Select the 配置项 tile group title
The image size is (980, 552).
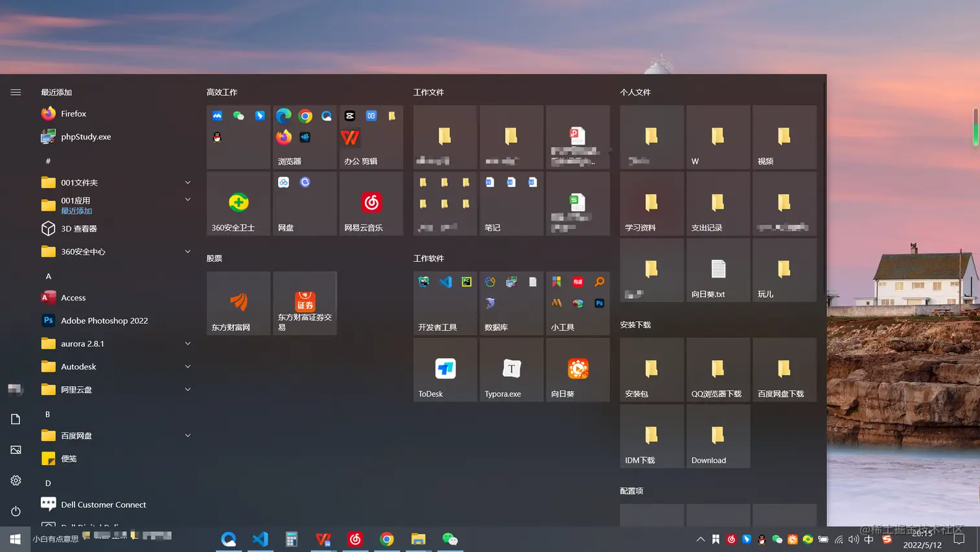click(x=631, y=491)
